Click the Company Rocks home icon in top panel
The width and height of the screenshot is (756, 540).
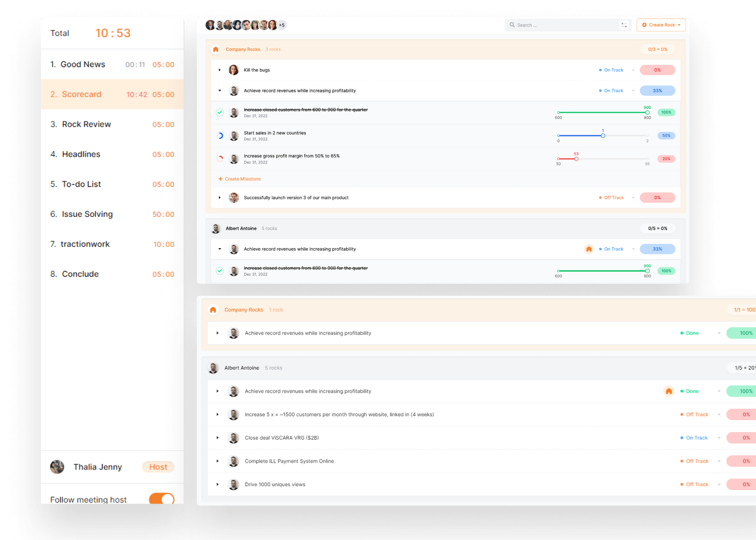(x=216, y=49)
